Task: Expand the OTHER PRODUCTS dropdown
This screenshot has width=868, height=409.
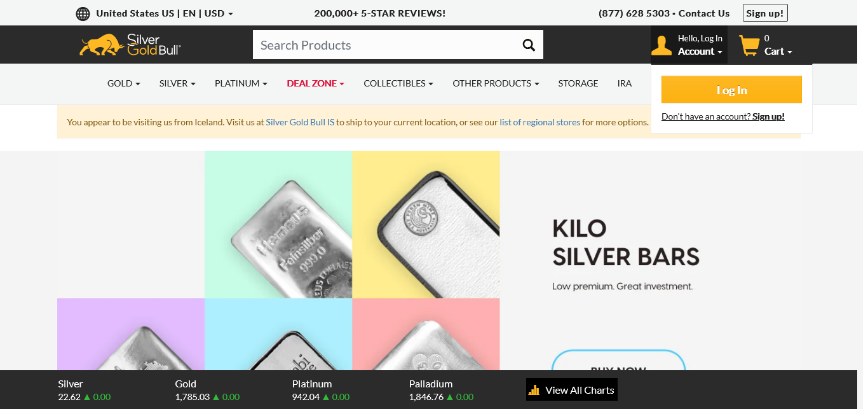Action: coord(496,83)
